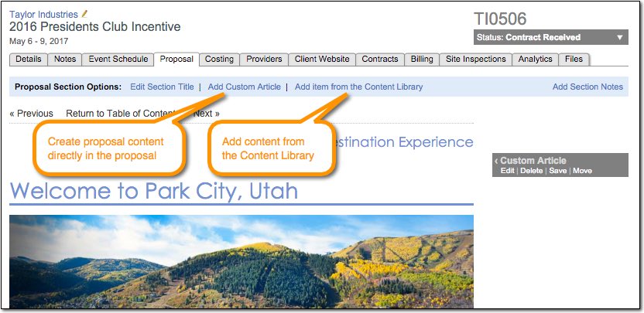This screenshot has width=644, height=313.
Task: Add item from the Content Library
Action: (x=358, y=87)
